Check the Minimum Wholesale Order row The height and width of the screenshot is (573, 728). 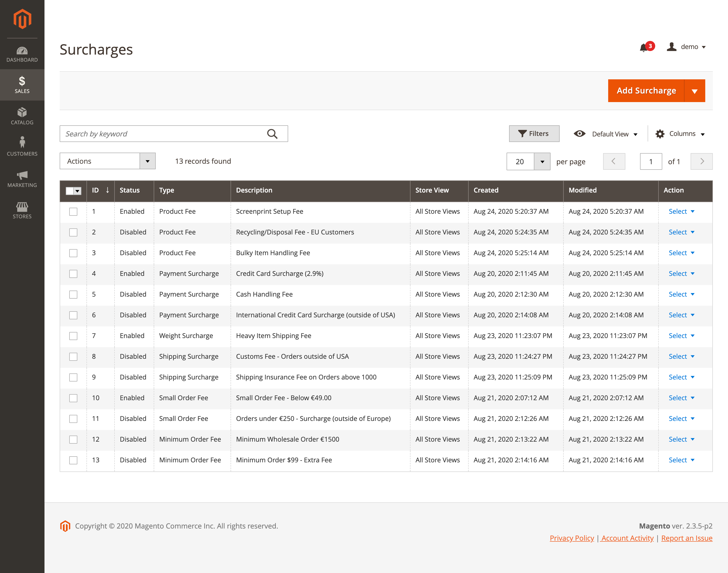tap(73, 440)
